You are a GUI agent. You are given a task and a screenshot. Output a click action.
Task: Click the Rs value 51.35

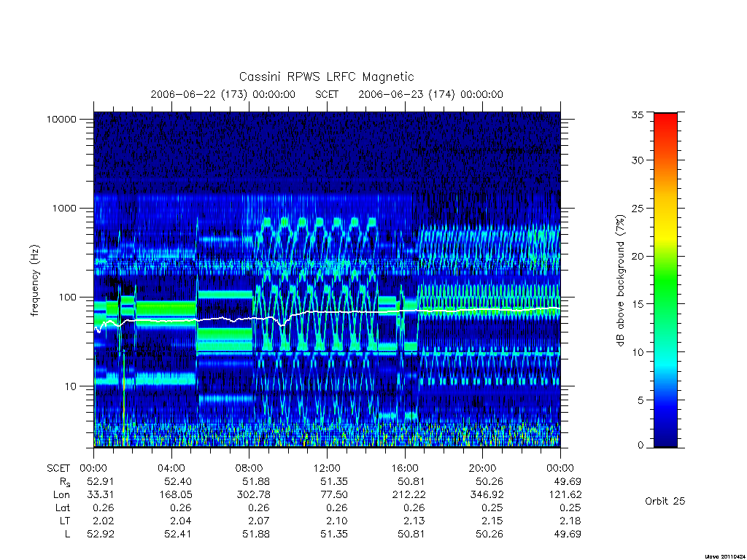(334, 481)
